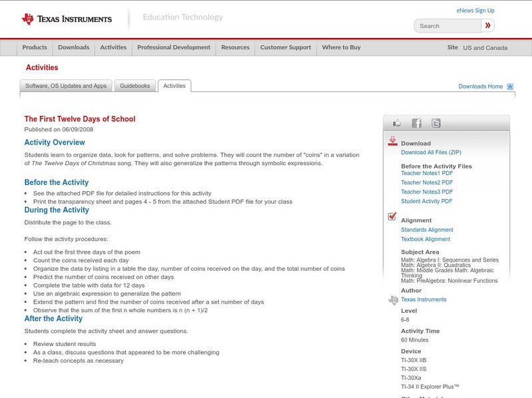Screen dimensions: 532x398
Task: Open Teacher Notes2 PDF
Action: pyautogui.click(x=427, y=183)
